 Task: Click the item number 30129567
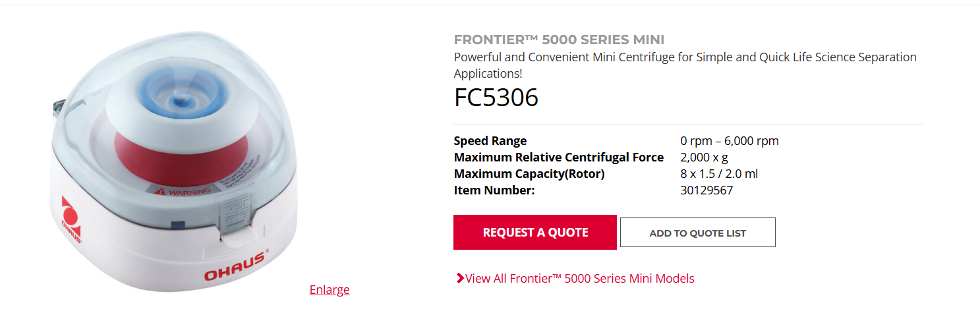(706, 190)
